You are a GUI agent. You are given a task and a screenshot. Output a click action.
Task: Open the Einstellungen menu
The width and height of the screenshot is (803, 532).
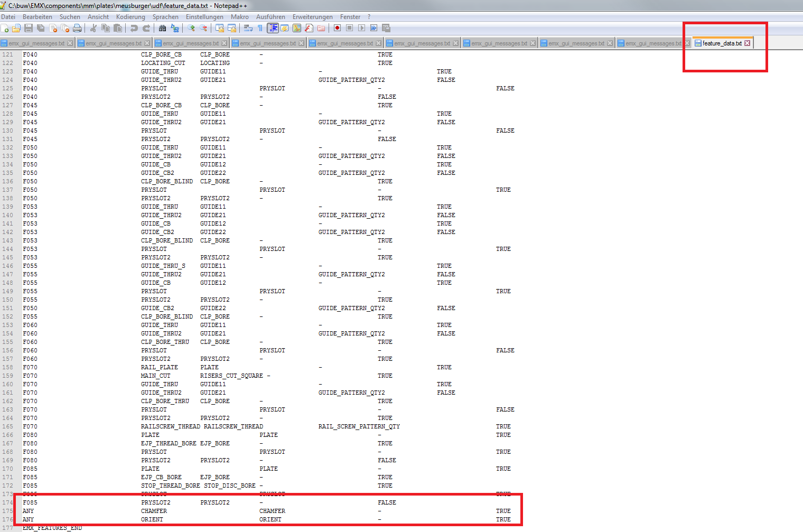pos(204,17)
